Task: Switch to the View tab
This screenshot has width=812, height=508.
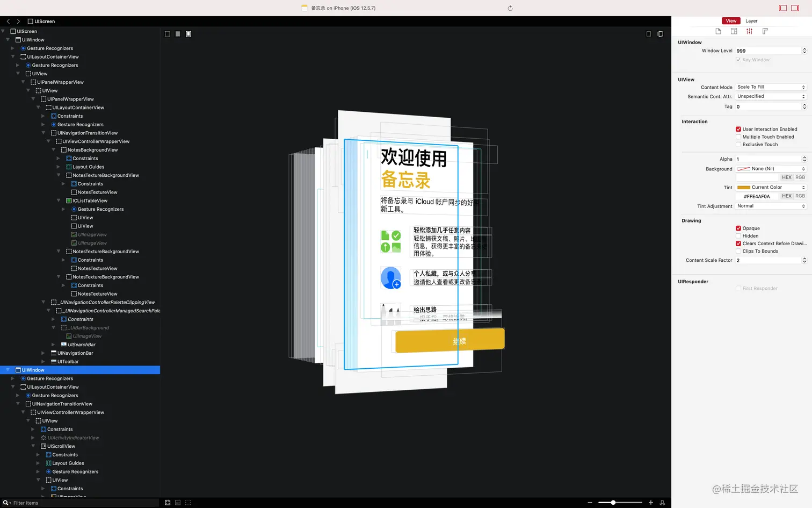Action: pyautogui.click(x=731, y=21)
